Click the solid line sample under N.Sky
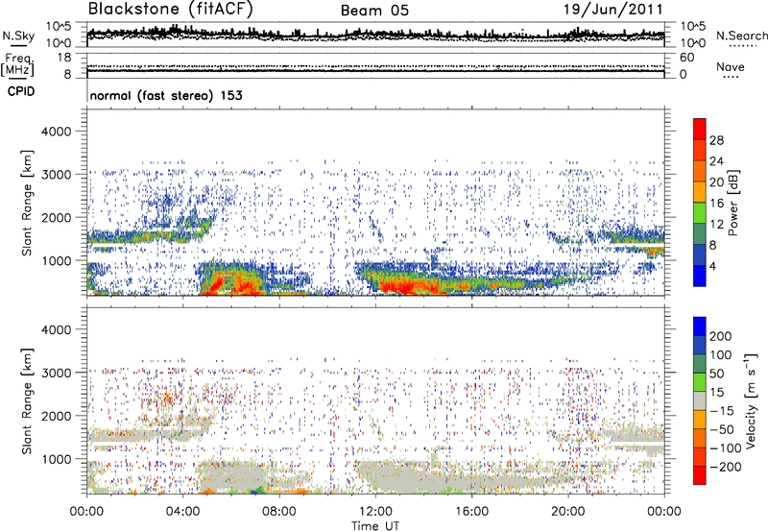 click(18, 45)
